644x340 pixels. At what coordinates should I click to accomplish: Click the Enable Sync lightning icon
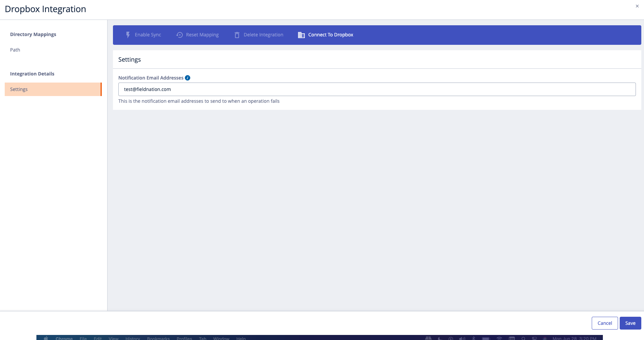(x=128, y=35)
